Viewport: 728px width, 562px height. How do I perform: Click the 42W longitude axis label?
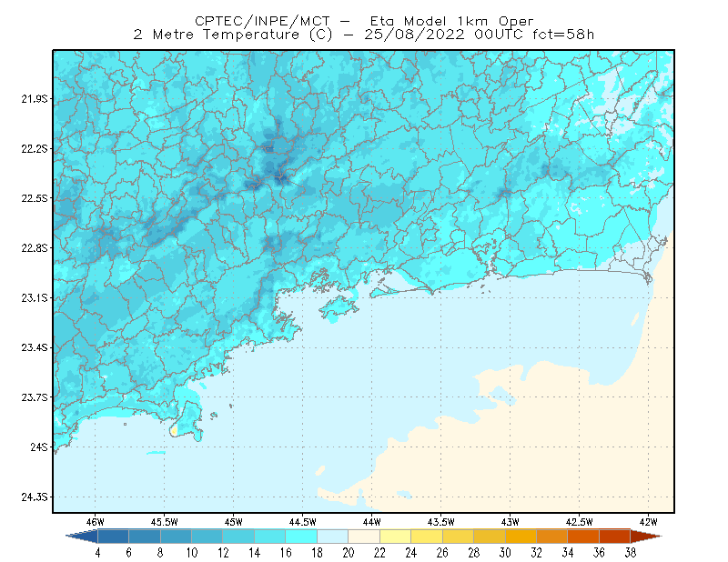click(x=648, y=522)
